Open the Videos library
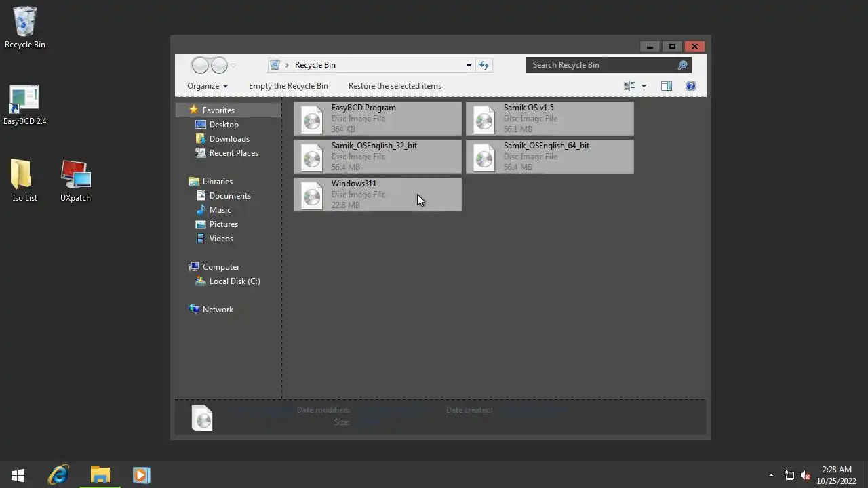 [214, 239]
